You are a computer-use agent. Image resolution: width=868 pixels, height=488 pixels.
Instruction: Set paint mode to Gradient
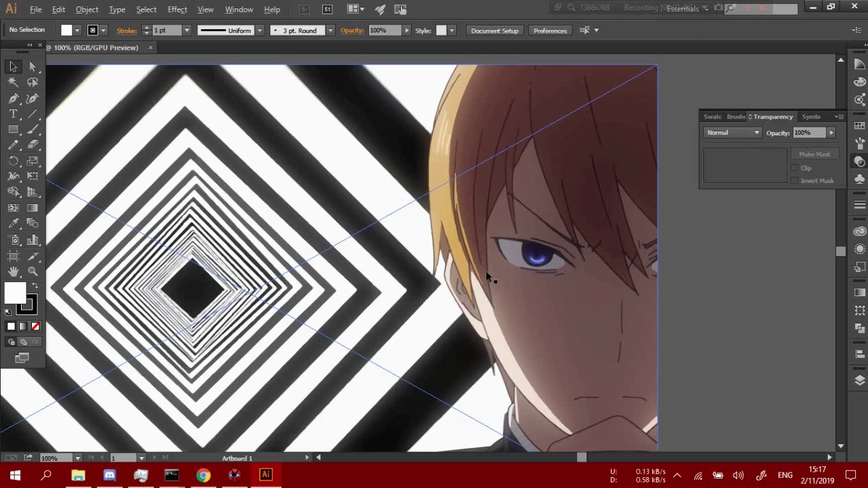pos(23,327)
